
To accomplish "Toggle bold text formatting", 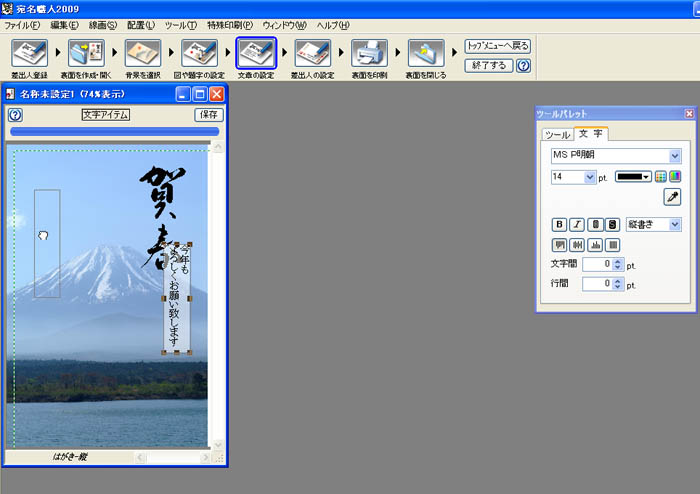I will click(x=559, y=225).
